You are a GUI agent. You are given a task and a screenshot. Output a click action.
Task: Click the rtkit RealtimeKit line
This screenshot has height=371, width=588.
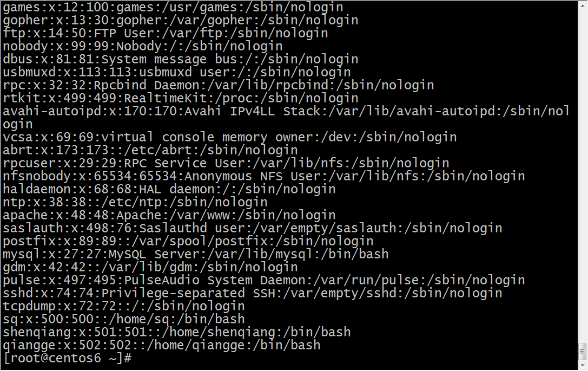coord(180,98)
